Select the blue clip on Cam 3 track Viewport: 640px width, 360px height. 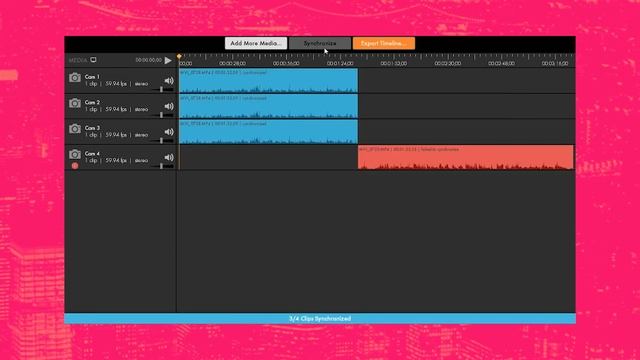[x=268, y=131]
